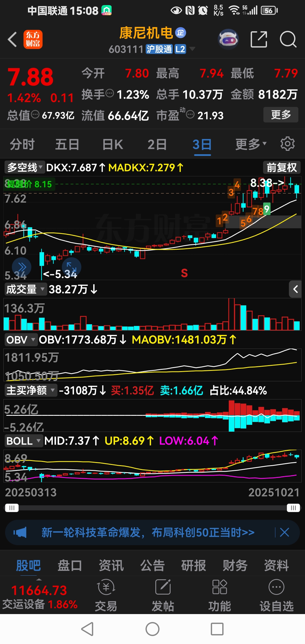
Task: Open the 更多 period dropdown
Action: pos(251,144)
